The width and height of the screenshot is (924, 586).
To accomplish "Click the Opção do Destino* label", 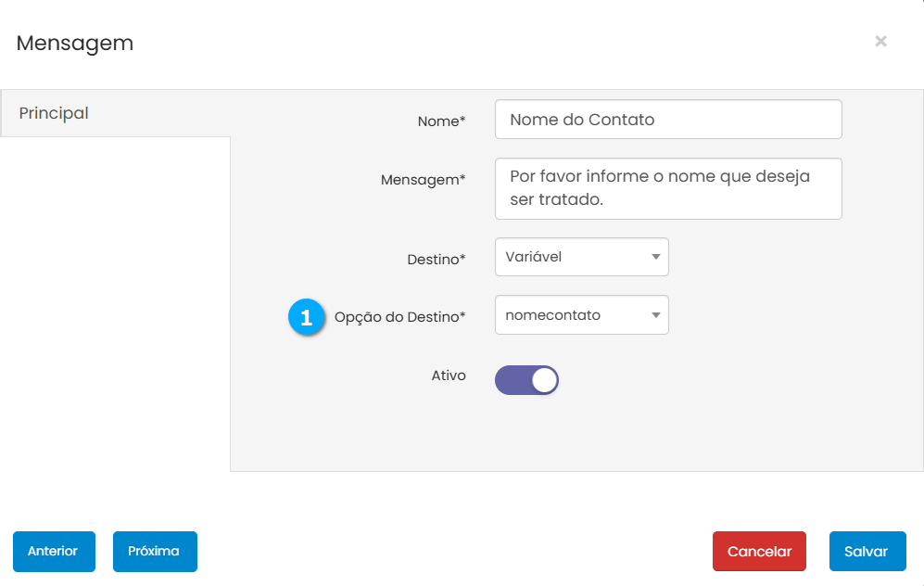I will click(399, 317).
